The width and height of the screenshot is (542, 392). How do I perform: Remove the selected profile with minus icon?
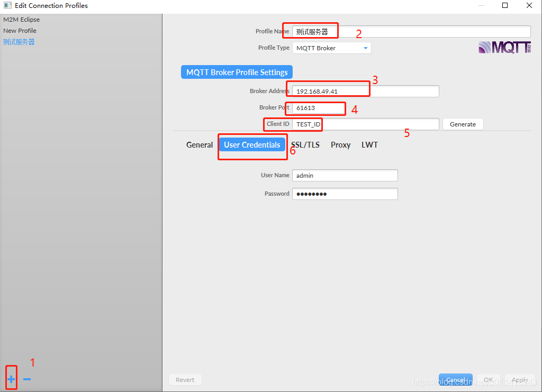27,379
